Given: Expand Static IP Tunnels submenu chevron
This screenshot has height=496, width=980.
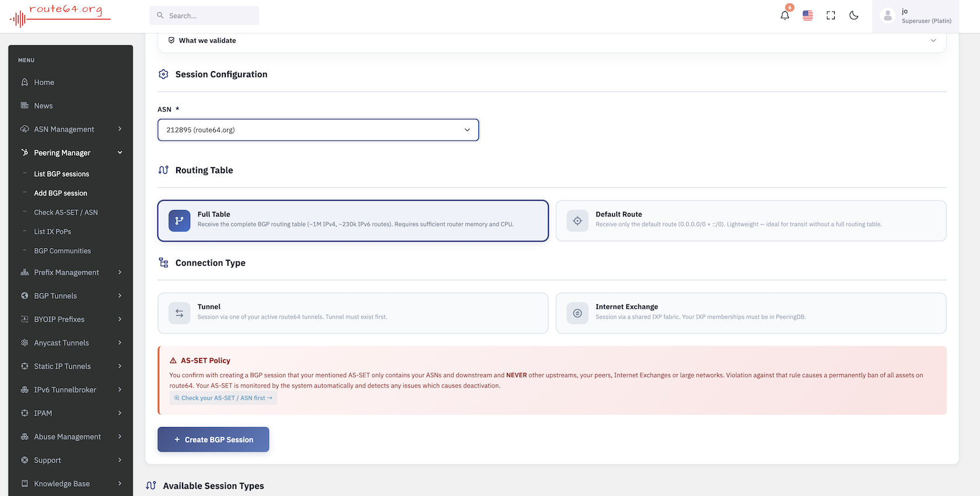Looking at the screenshot, I should (x=120, y=366).
